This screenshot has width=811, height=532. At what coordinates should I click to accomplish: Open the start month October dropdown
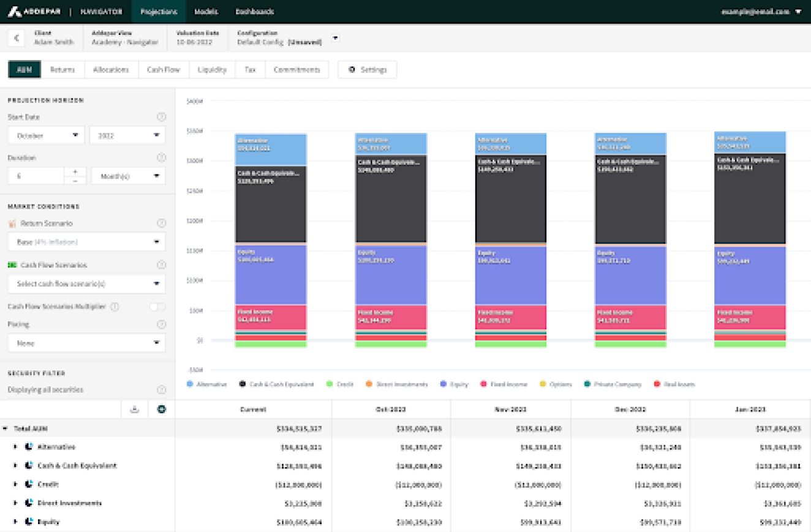click(x=47, y=135)
